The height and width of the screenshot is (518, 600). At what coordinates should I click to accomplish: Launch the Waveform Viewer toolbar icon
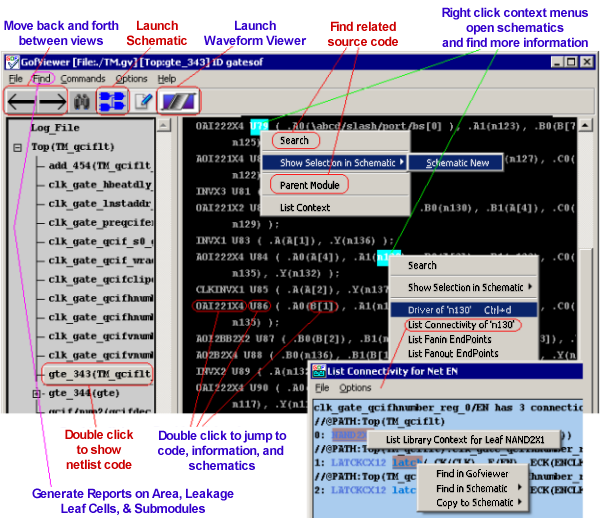pyautogui.click(x=179, y=100)
